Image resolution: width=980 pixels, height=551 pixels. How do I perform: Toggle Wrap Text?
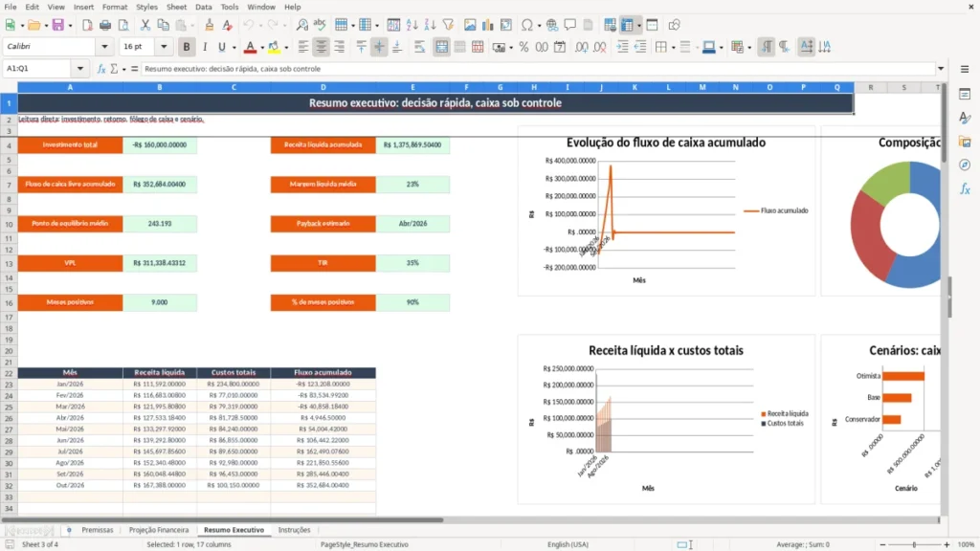419,47
